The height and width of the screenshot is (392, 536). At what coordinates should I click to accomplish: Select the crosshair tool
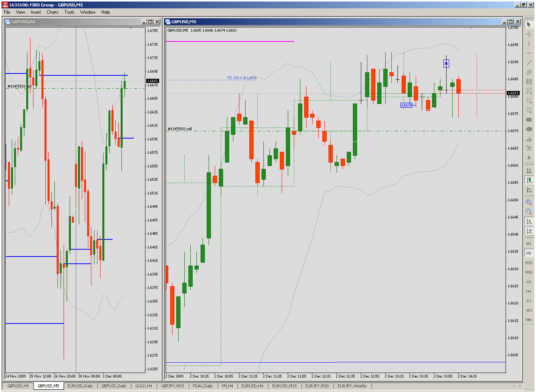[x=529, y=34]
